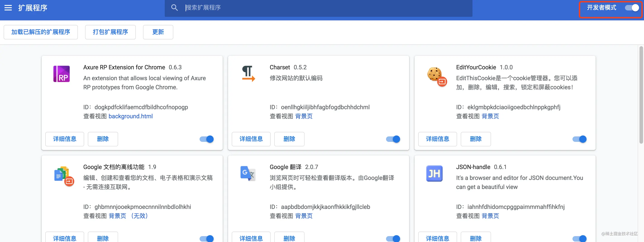Click the Google Translate extension icon
This screenshot has height=242, width=644.
(x=248, y=173)
